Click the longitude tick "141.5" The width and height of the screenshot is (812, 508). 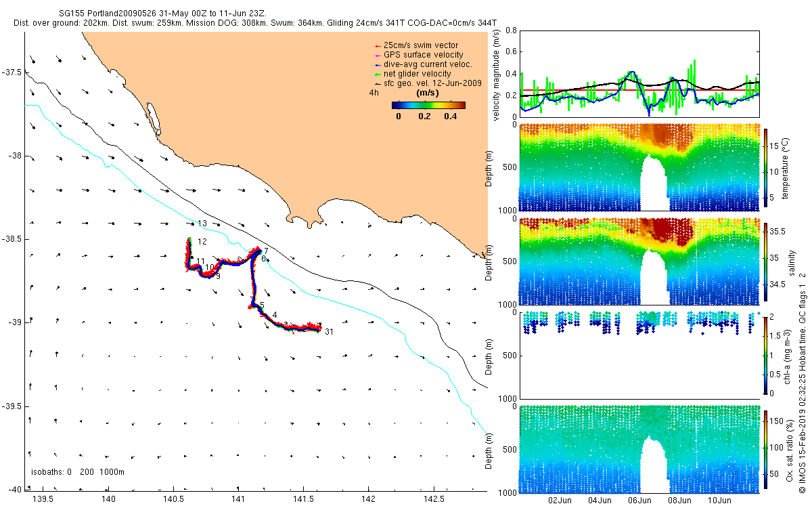(302, 499)
